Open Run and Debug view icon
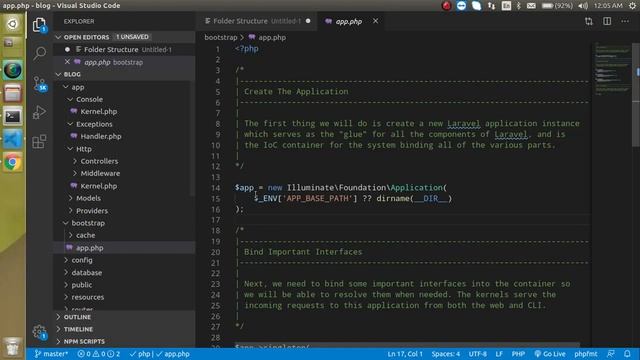Image resolution: width=640 pixels, height=360 pixels. tap(39, 112)
